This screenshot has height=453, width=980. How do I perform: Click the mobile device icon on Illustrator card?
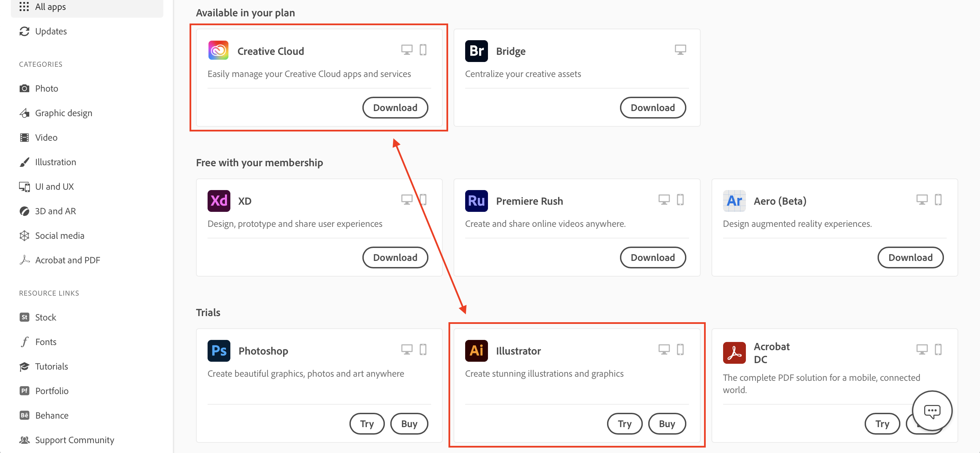681,349
